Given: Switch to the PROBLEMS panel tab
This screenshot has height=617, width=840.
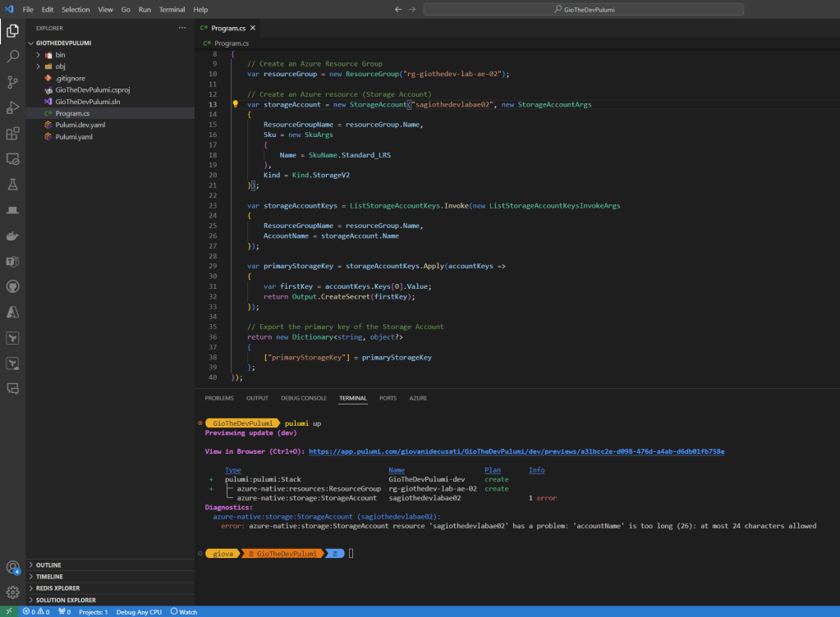Looking at the screenshot, I should pyautogui.click(x=219, y=398).
